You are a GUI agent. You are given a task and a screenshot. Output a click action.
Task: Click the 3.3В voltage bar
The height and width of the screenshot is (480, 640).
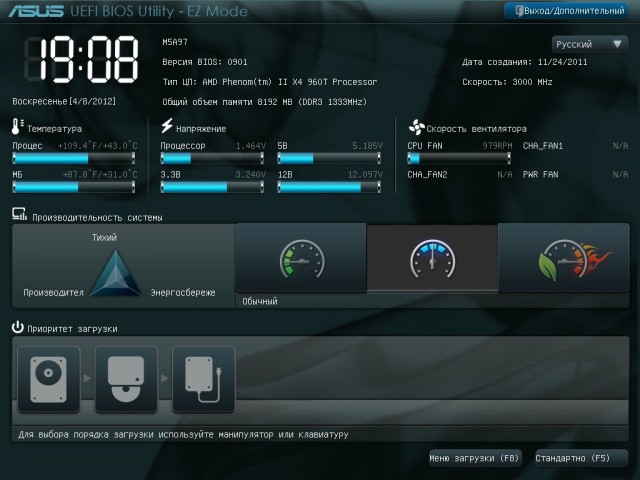(x=212, y=187)
